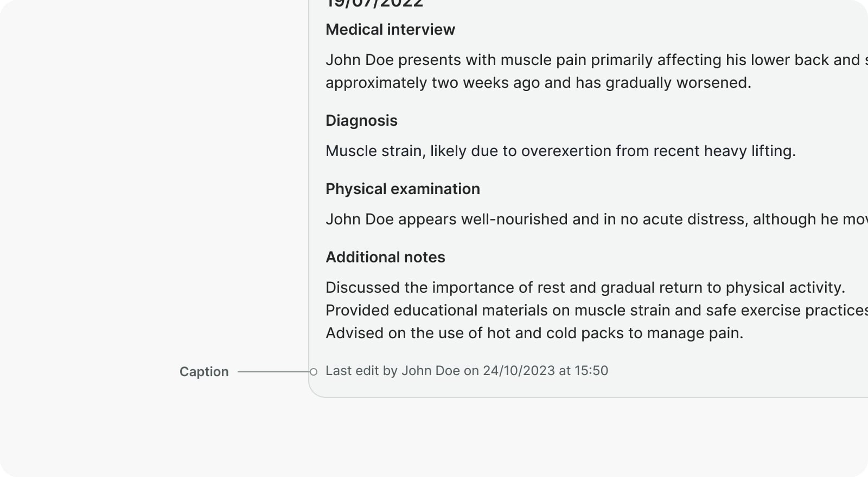The height and width of the screenshot is (477, 868).
Task: Click the "Diagnosis" section heading
Action: tap(361, 121)
